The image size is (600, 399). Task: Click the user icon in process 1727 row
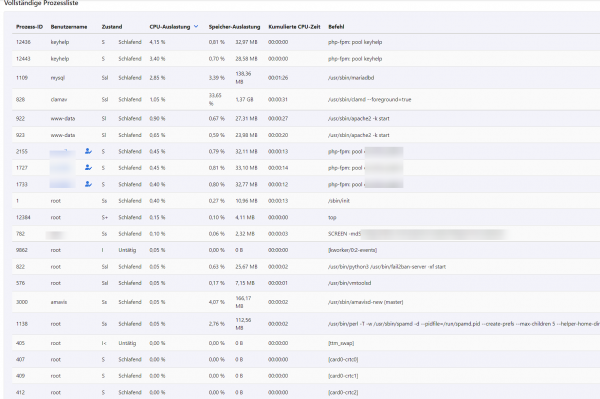88,168
